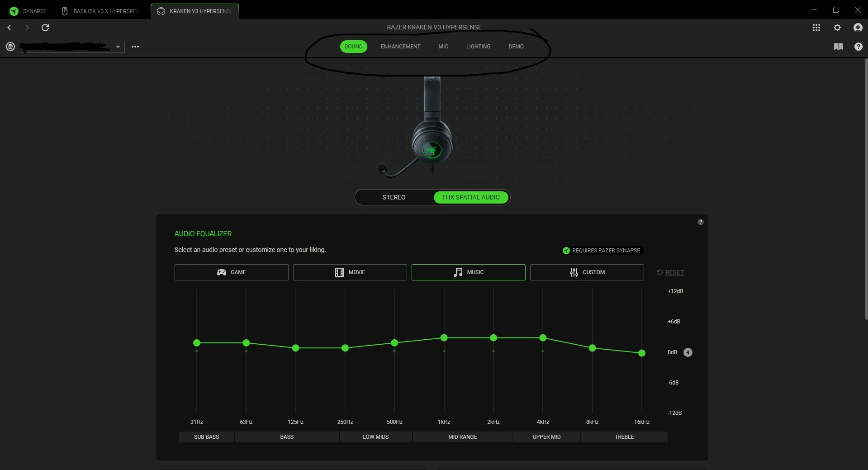Select the MUSIC equalizer preset

469,272
